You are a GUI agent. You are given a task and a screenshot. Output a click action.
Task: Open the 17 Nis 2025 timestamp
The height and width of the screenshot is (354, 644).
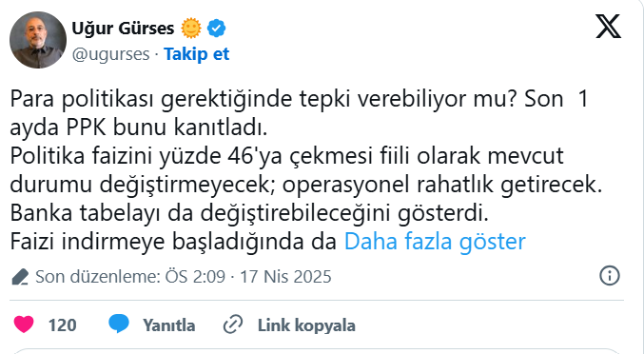point(285,277)
